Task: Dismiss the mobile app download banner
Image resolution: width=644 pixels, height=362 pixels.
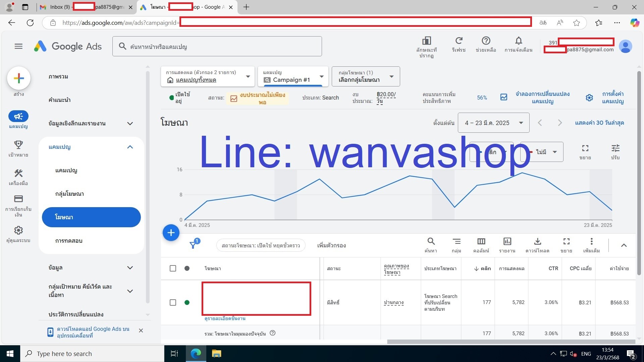Action: pyautogui.click(x=141, y=330)
